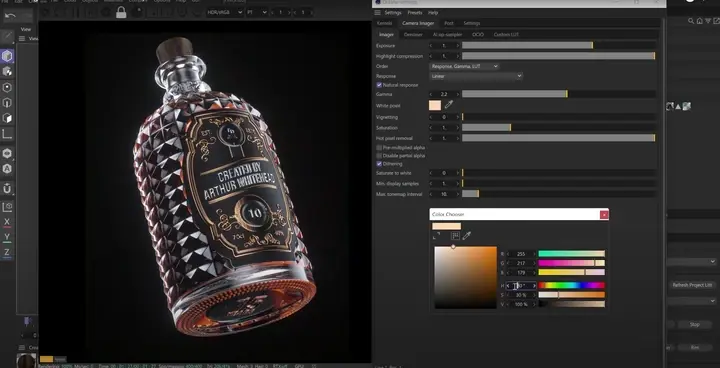Expand the Response Linear dropdown
This screenshot has width=720, height=368.
tap(476, 76)
